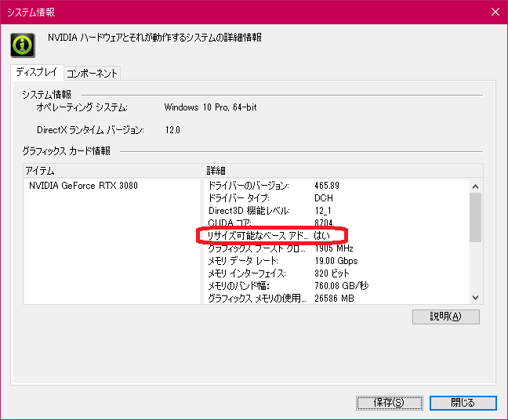Click the オペレーティング システム label

coord(82,107)
